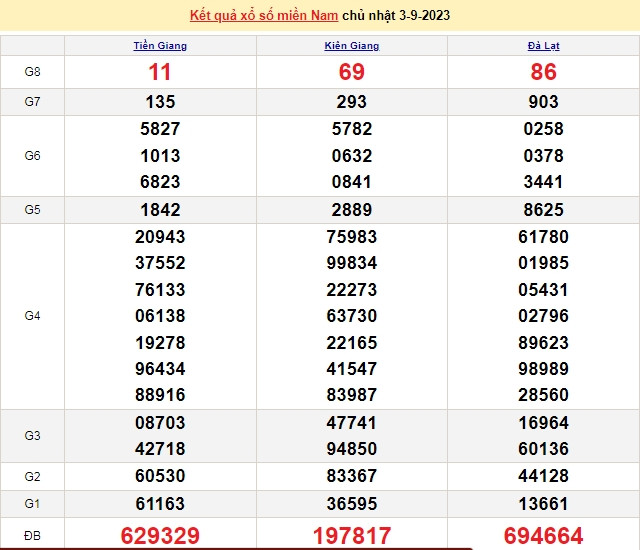Click the G4 row label
Image resolution: width=640 pixels, height=550 pixels.
coord(32,316)
